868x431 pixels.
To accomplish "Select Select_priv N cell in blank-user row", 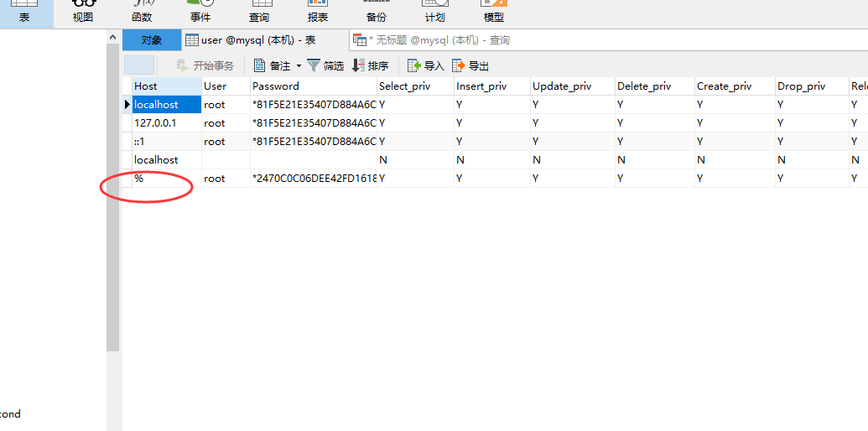I will 415,160.
